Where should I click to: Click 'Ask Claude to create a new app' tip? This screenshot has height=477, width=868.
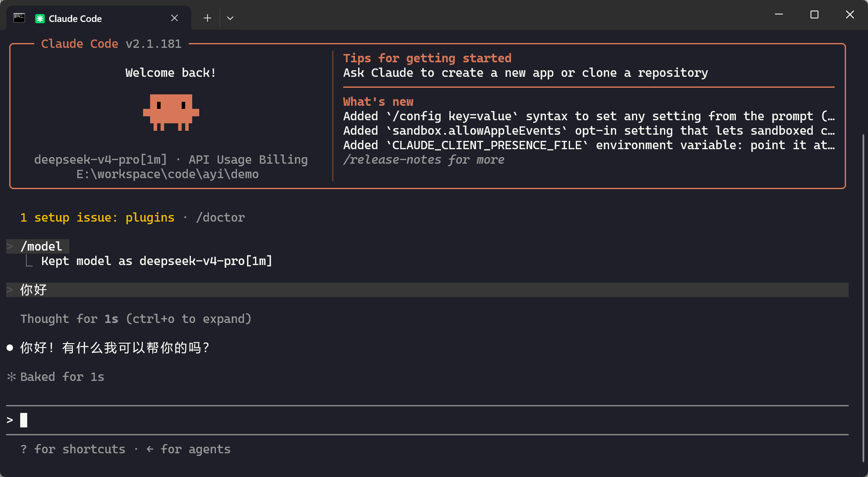pyautogui.click(x=526, y=72)
